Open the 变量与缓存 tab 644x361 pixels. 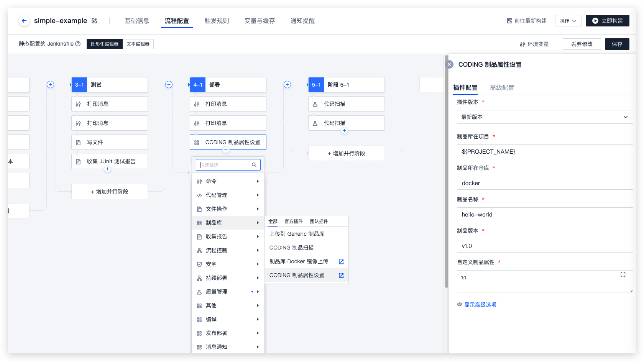pyautogui.click(x=260, y=21)
